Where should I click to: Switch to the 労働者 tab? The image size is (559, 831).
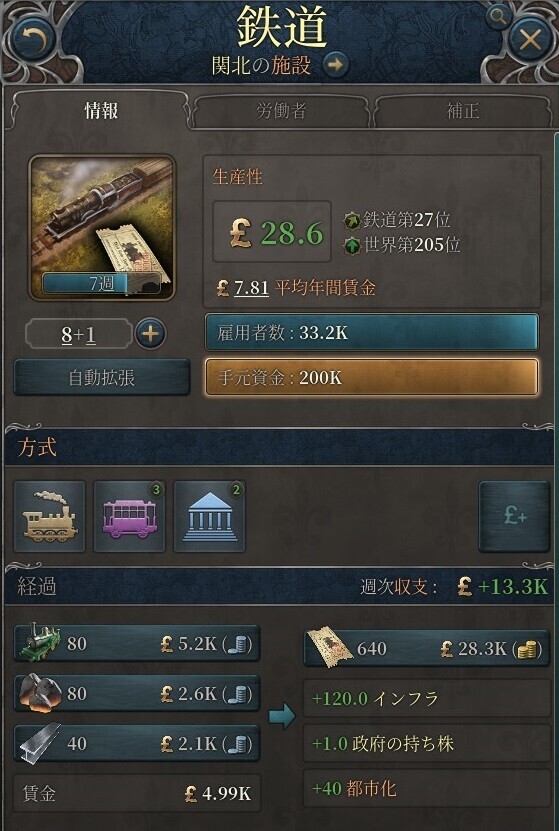click(281, 111)
